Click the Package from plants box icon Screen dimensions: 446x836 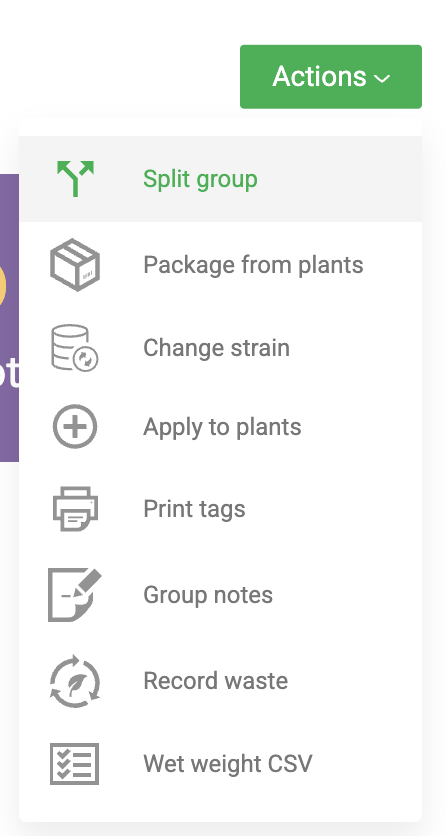click(75, 265)
